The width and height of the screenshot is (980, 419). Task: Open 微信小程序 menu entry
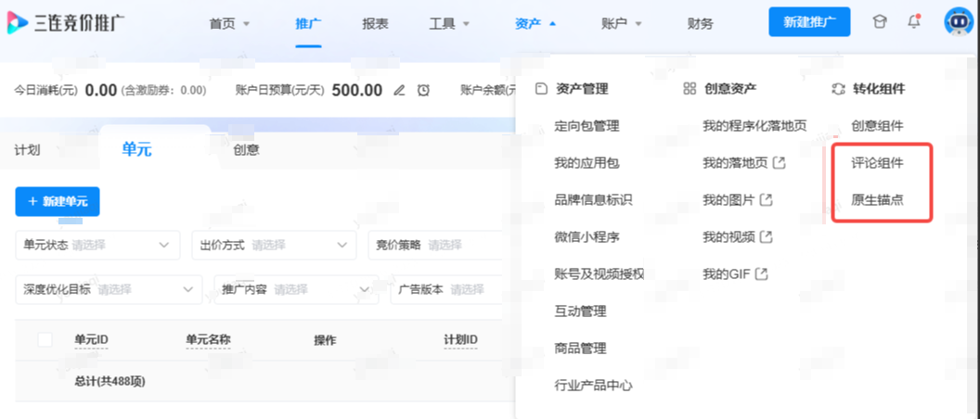[x=587, y=237]
